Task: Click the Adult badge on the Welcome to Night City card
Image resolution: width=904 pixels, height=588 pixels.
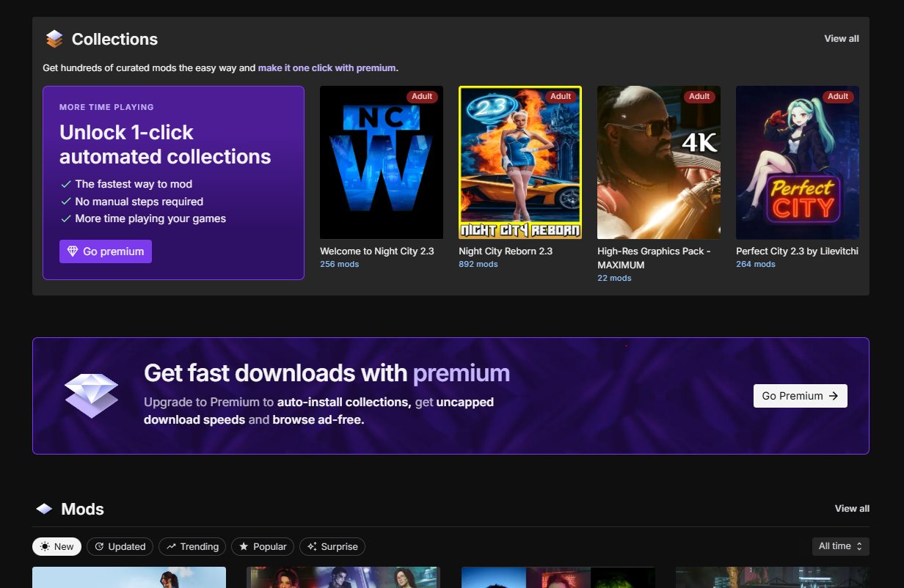Action: tap(422, 96)
